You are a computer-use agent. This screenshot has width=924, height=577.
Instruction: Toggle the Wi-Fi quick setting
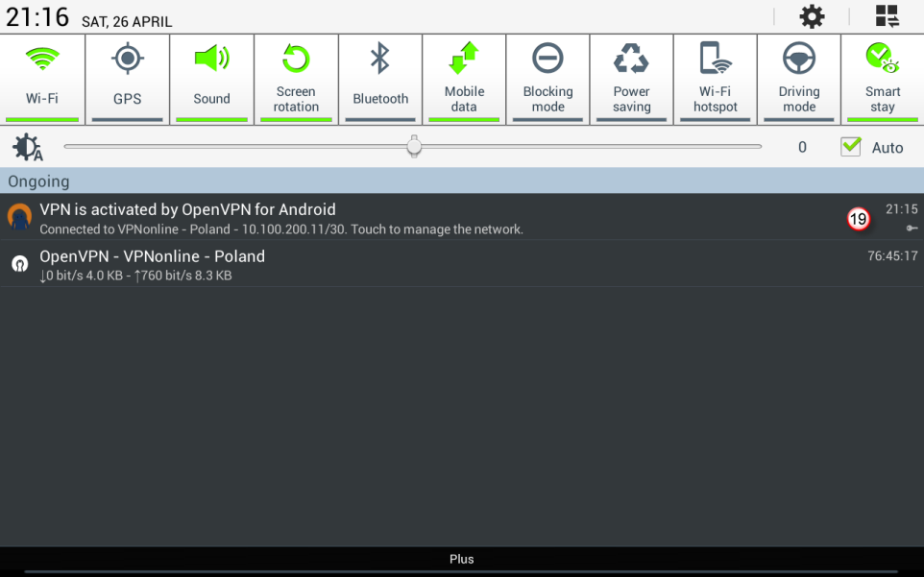(42, 79)
